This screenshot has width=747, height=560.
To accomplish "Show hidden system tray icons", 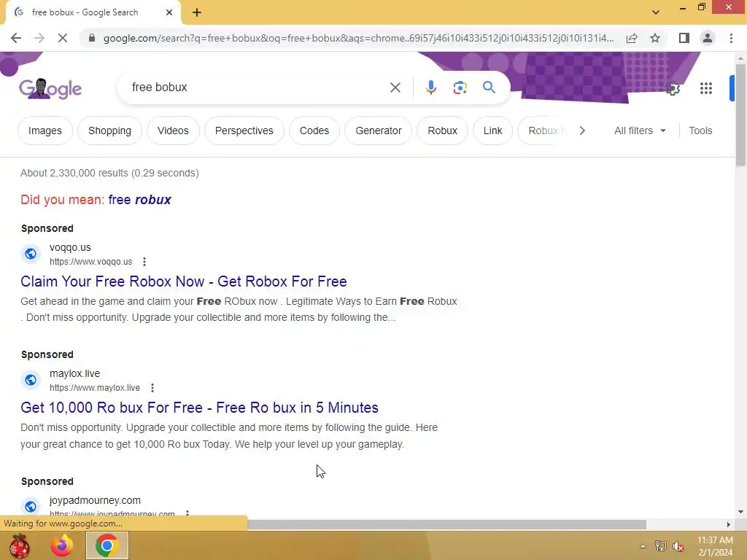I will [643, 546].
